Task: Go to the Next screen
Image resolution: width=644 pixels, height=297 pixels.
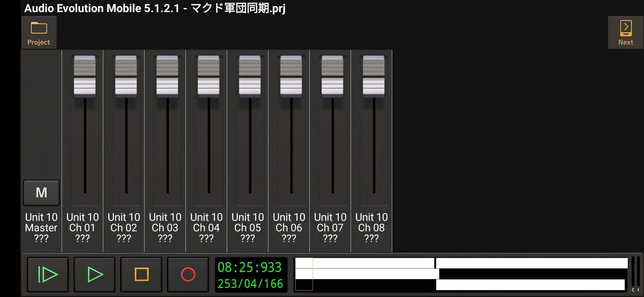Action: pos(626,33)
